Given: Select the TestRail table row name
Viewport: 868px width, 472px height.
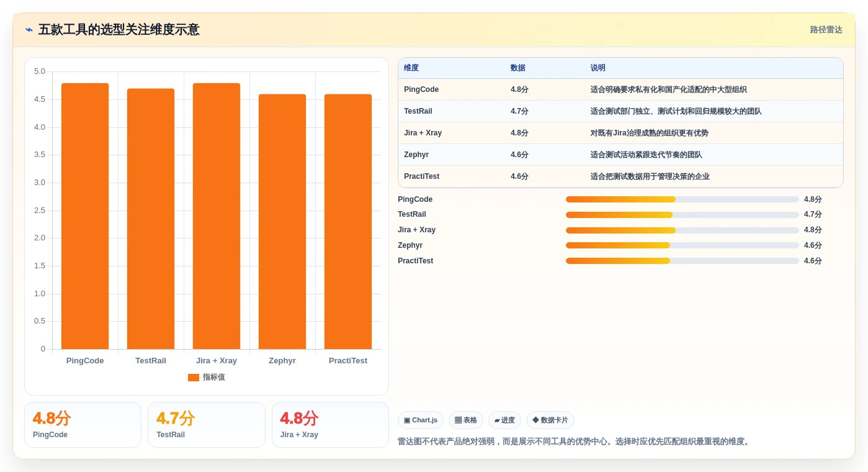Looking at the screenshot, I should 418,111.
